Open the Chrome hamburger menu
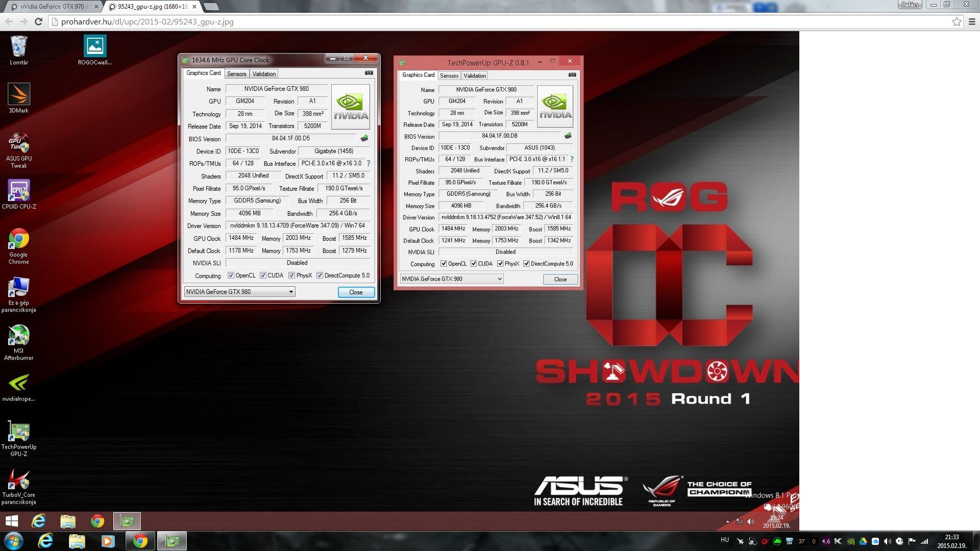The image size is (980, 551). 972,21
